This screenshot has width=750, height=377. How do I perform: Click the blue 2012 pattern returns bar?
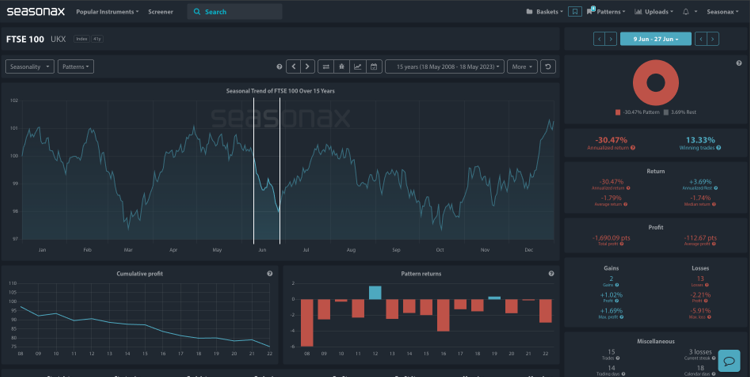375,292
